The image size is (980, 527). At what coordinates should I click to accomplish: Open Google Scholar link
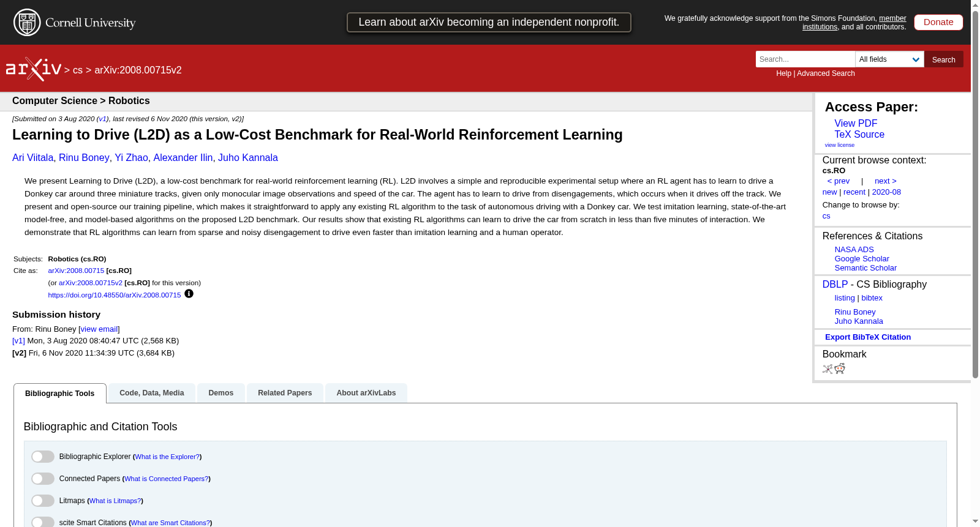[862, 259]
